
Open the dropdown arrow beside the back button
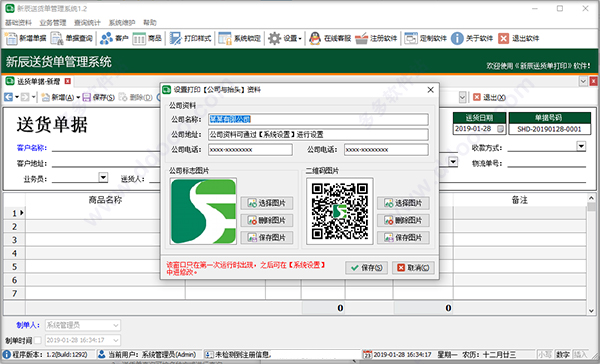point(17,97)
